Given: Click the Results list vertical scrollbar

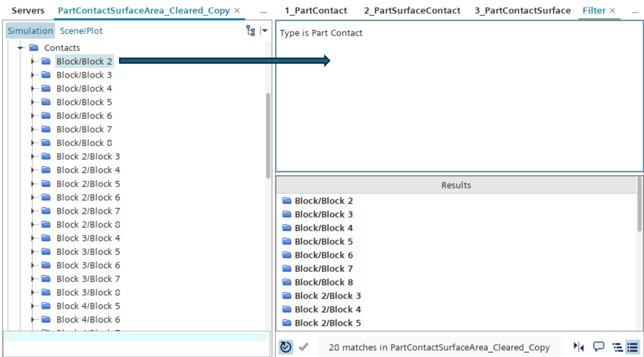Looking at the screenshot, I should [640, 204].
